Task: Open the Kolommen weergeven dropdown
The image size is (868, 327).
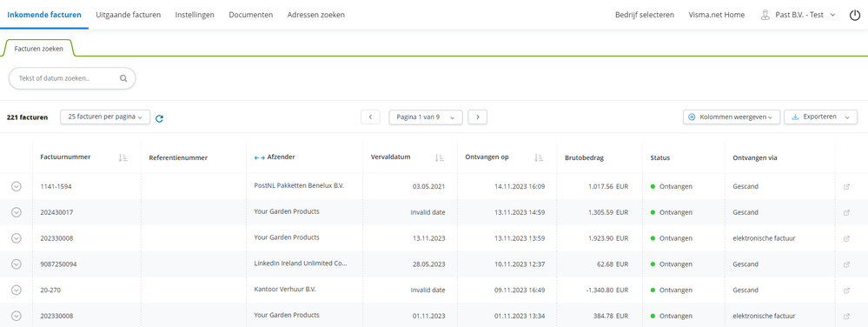Action: coord(732,117)
